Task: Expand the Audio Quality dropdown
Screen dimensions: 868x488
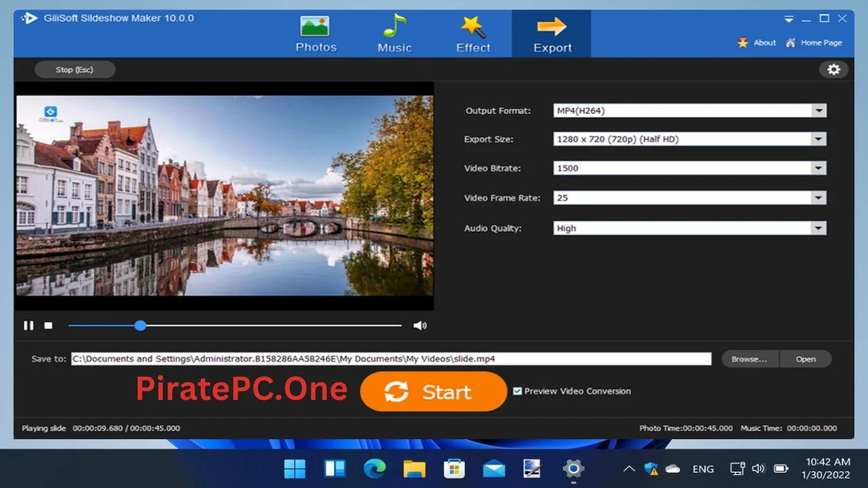Action: tap(819, 228)
